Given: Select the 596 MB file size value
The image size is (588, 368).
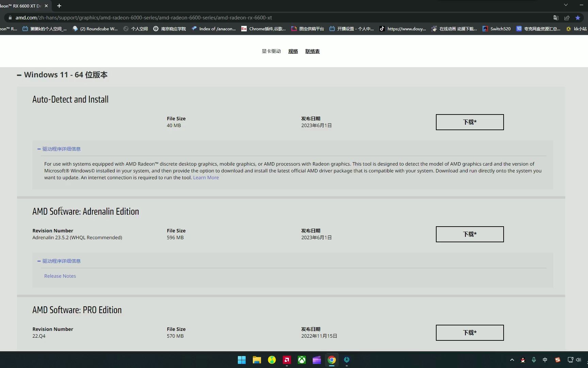Looking at the screenshot, I should point(175,237).
